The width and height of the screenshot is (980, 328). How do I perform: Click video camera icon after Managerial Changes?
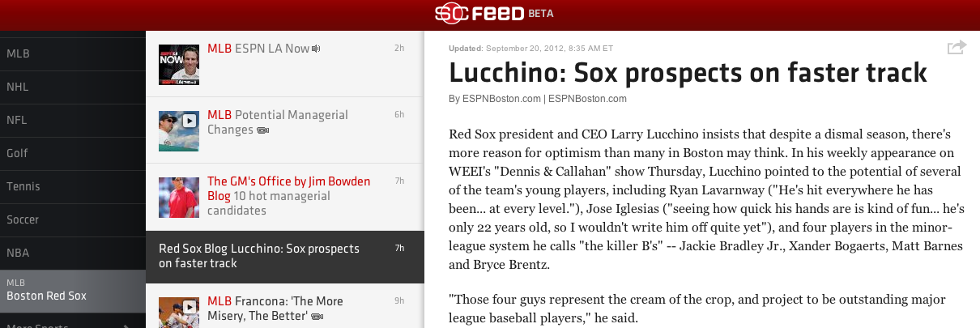(263, 130)
